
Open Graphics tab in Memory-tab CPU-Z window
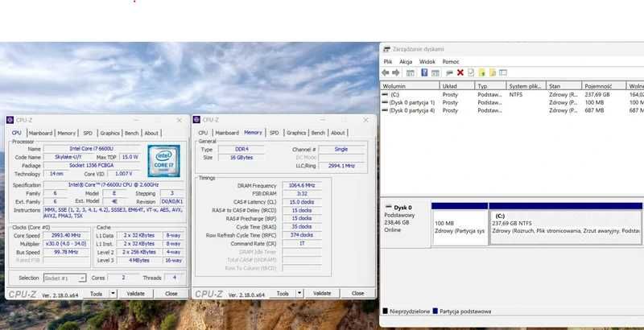(x=296, y=133)
